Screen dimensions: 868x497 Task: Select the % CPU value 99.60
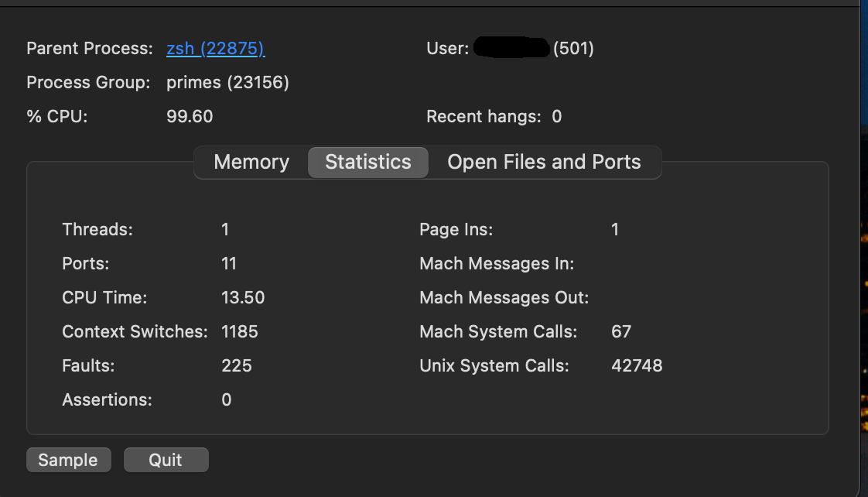pos(190,117)
